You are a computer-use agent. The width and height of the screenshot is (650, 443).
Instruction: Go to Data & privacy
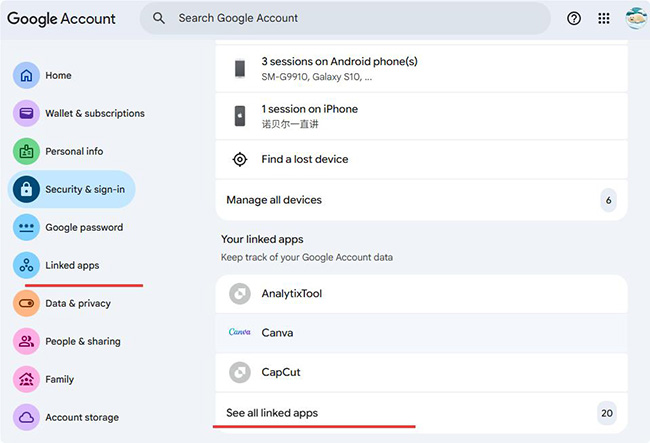tap(78, 303)
